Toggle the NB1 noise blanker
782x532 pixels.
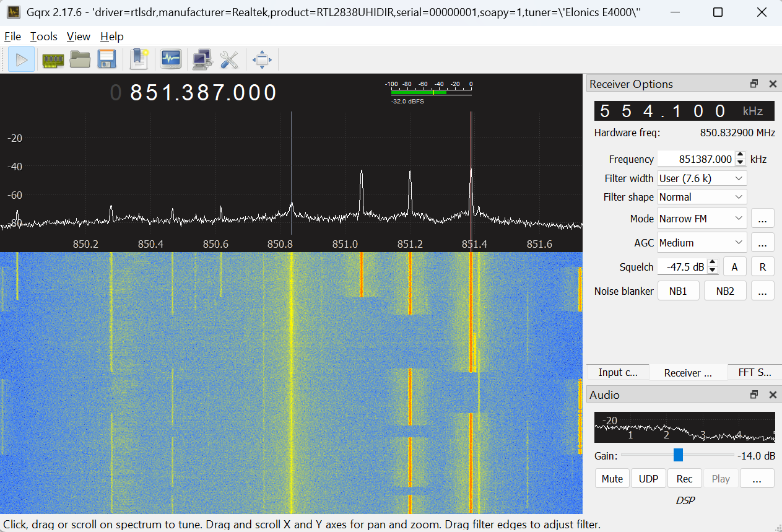pos(678,291)
